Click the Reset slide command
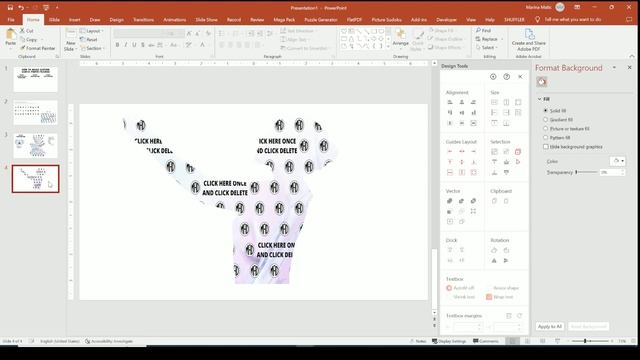Image resolution: width=640 pixels, height=360 pixels. tap(89, 40)
